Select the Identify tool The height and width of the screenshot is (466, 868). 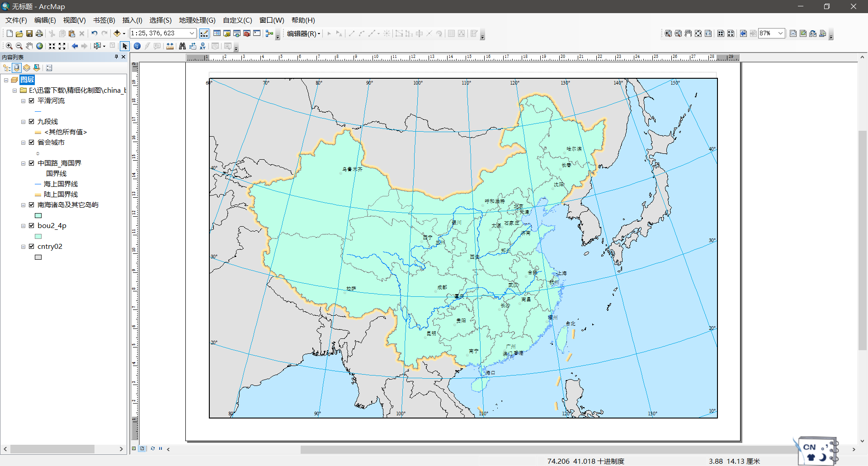[x=137, y=46]
